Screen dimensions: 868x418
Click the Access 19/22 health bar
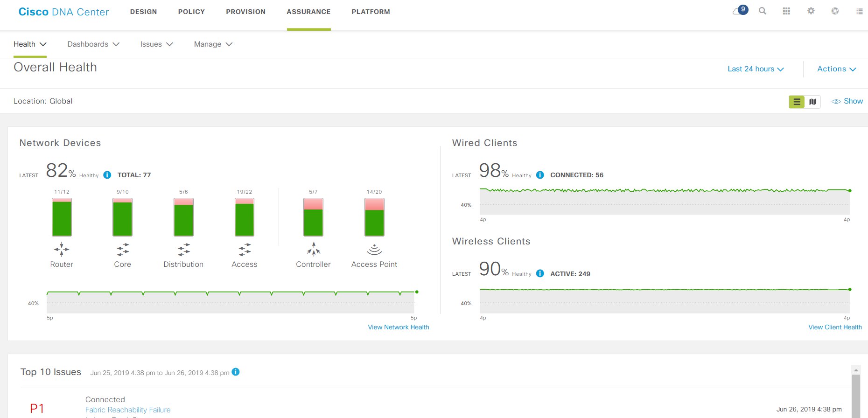pos(245,217)
